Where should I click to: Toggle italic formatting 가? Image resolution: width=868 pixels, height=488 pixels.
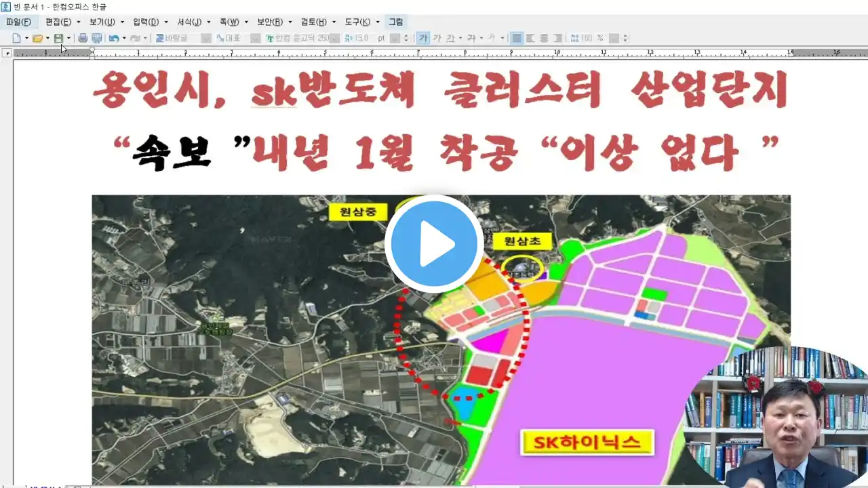437,38
